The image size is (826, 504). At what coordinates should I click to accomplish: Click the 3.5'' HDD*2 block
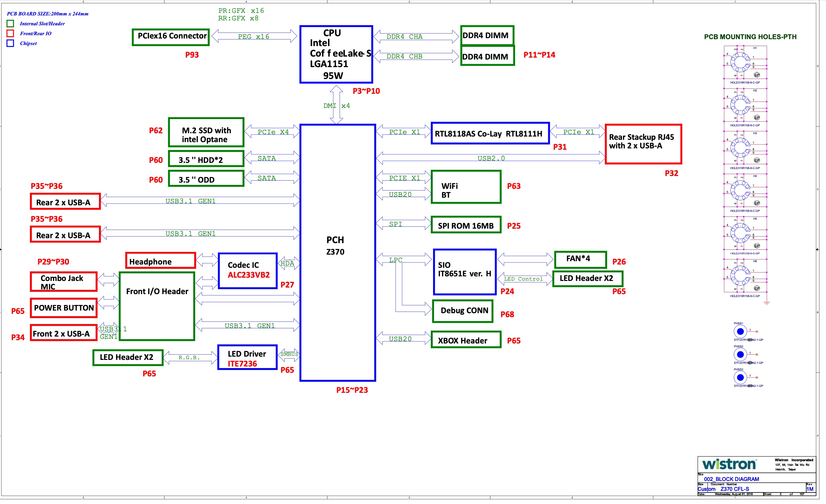point(206,159)
